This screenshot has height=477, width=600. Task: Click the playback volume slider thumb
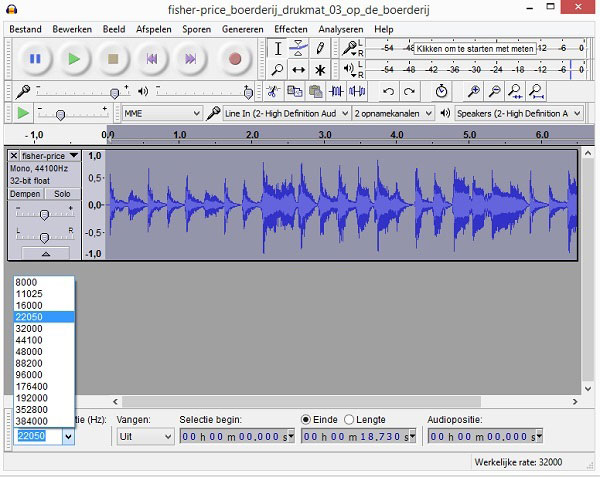(248, 93)
